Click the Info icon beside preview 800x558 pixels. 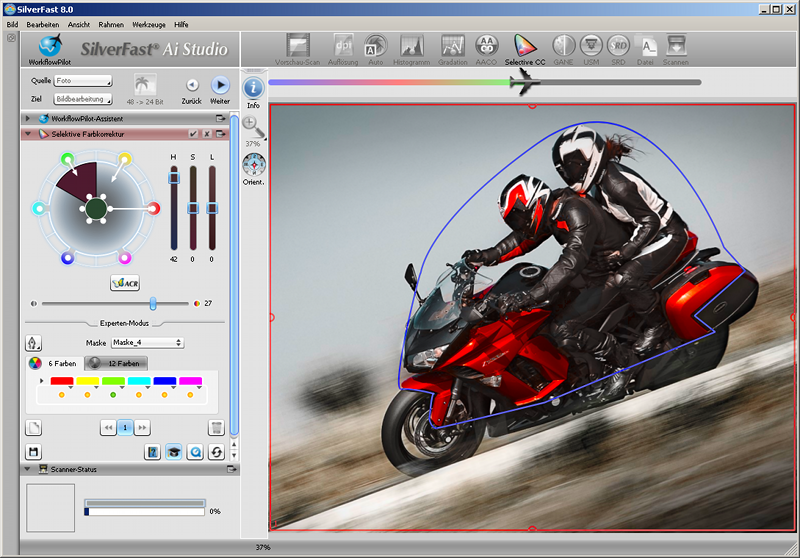[x=253, y=89]
